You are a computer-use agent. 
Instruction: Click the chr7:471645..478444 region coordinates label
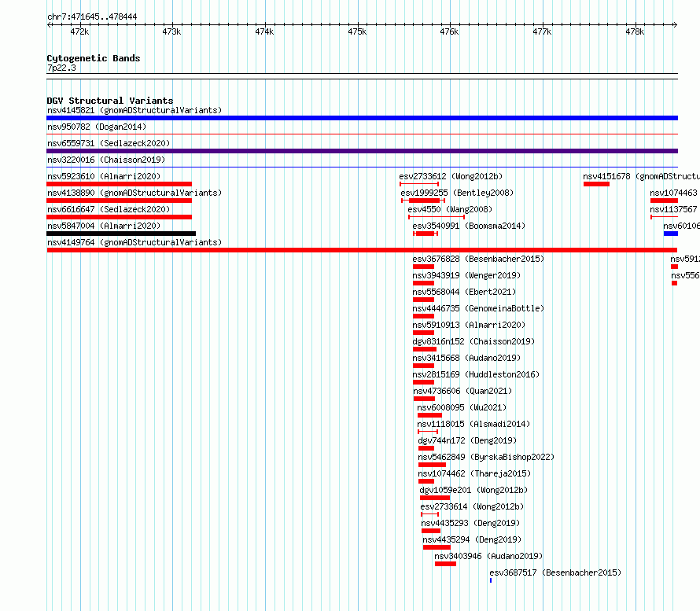[x=92, y=17]
